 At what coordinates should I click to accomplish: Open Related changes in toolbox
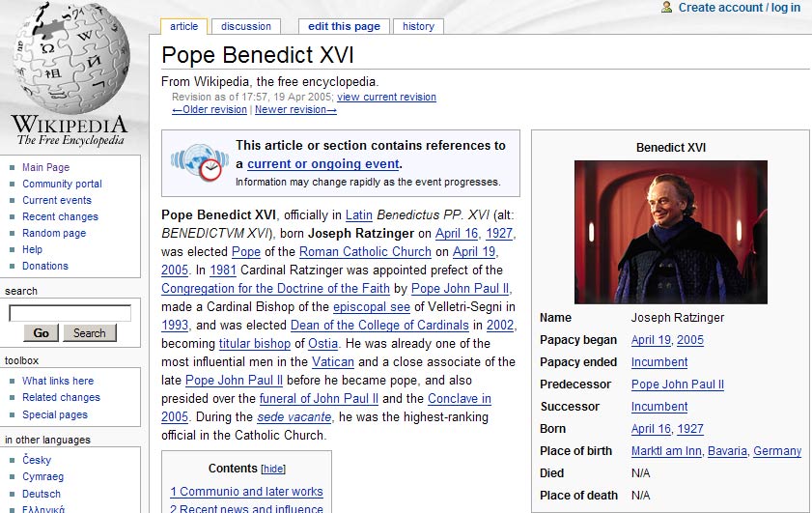pyautogui.click(x=61, y=397)
